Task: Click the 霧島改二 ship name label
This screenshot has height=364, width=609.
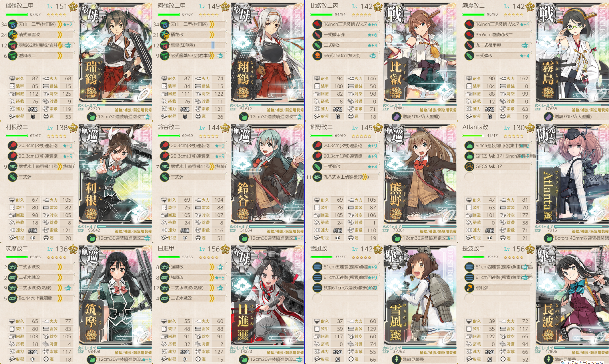Action: (x=474, y=6)
